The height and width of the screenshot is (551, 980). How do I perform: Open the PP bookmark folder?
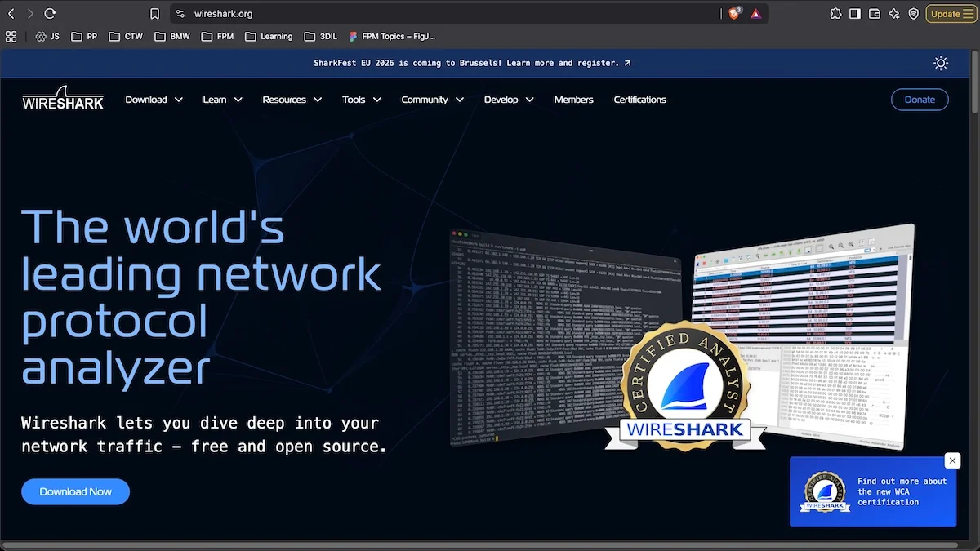click(84, 36)
